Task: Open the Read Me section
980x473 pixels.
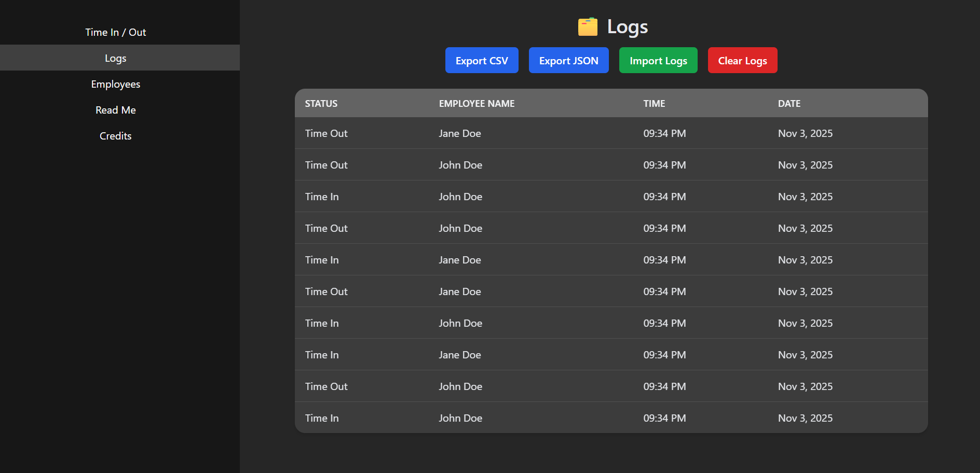Action: click(115, 109)
